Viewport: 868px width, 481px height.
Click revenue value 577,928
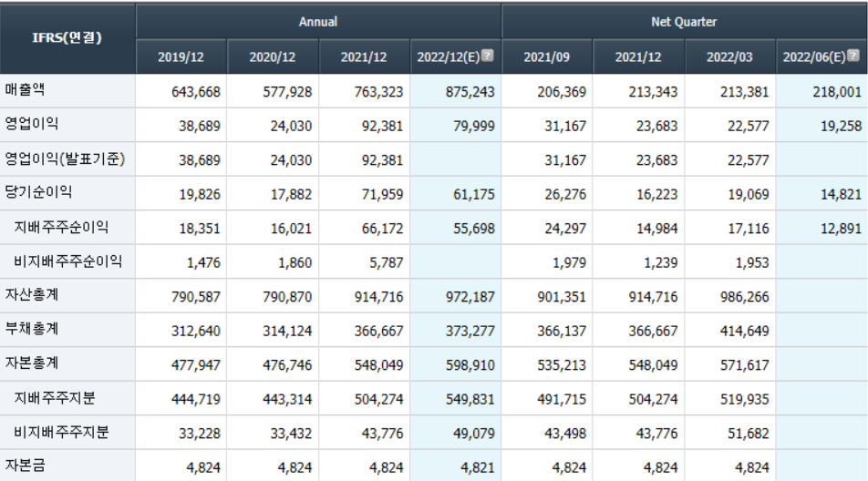click(287, 92)
